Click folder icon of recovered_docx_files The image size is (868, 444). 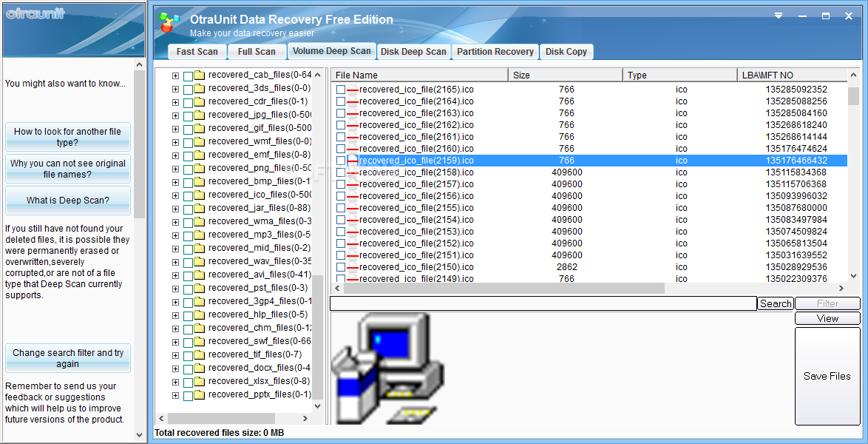coord(200,368)
